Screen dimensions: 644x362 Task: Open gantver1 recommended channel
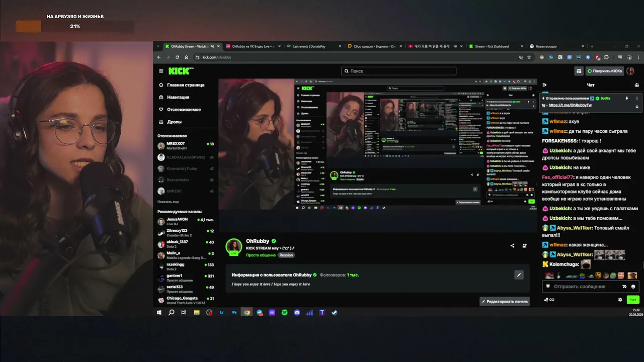[186, 278]
